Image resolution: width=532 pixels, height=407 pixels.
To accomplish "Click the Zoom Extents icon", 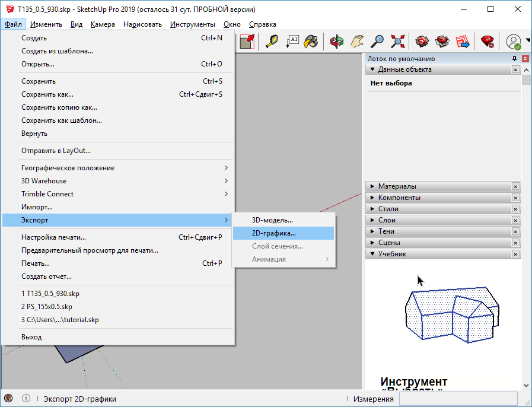I will (x=397, y=41).
